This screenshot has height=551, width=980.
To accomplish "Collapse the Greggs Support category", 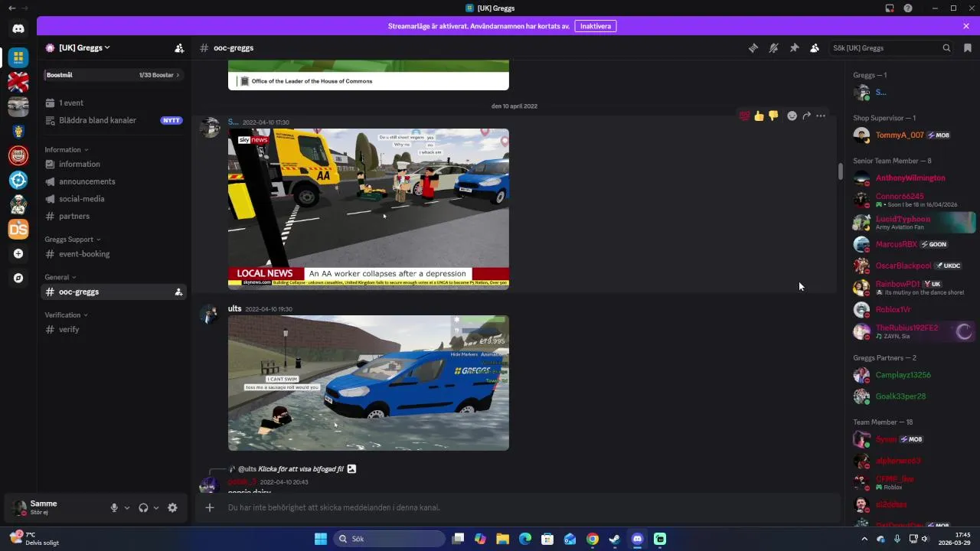I will (x=72, y=240).
